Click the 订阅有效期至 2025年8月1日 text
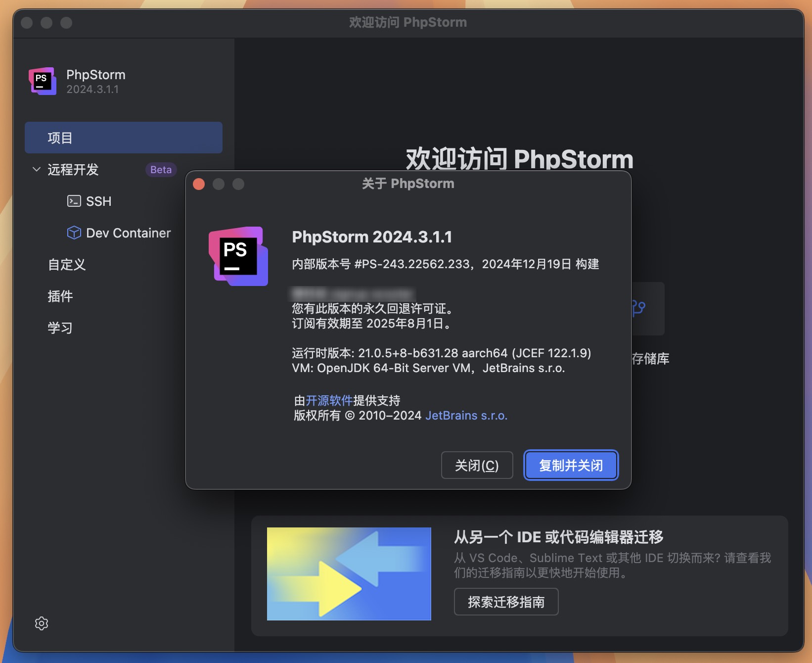This screenshot has width=812, height=663. (371, 324)
